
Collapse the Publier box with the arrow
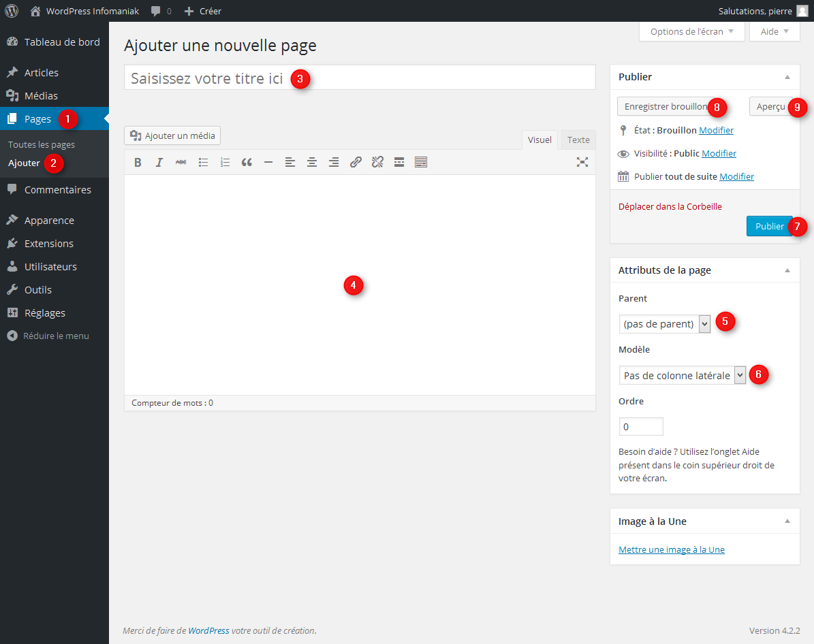787,77
